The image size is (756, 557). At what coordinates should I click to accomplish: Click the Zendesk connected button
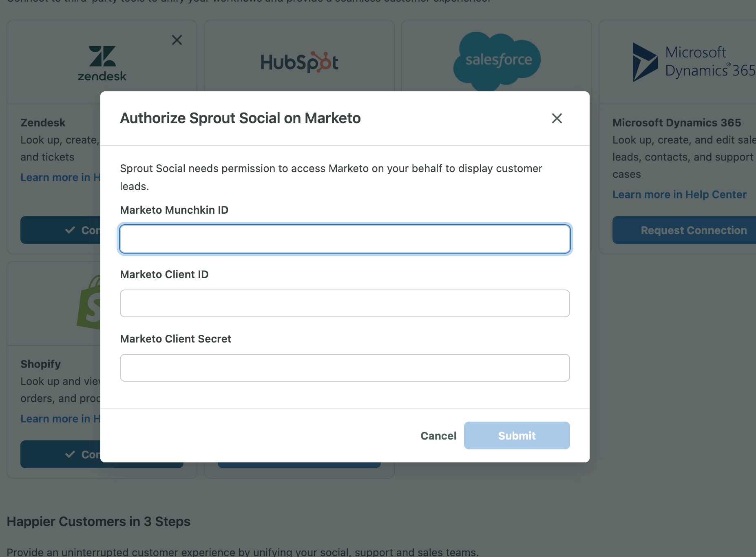coord(60,230)
